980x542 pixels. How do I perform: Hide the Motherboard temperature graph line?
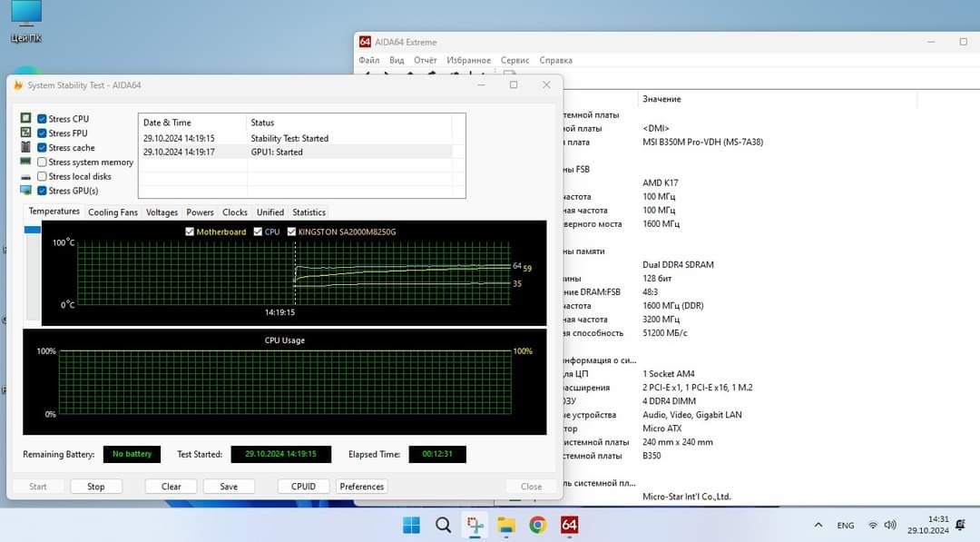[x=190, y=232]
